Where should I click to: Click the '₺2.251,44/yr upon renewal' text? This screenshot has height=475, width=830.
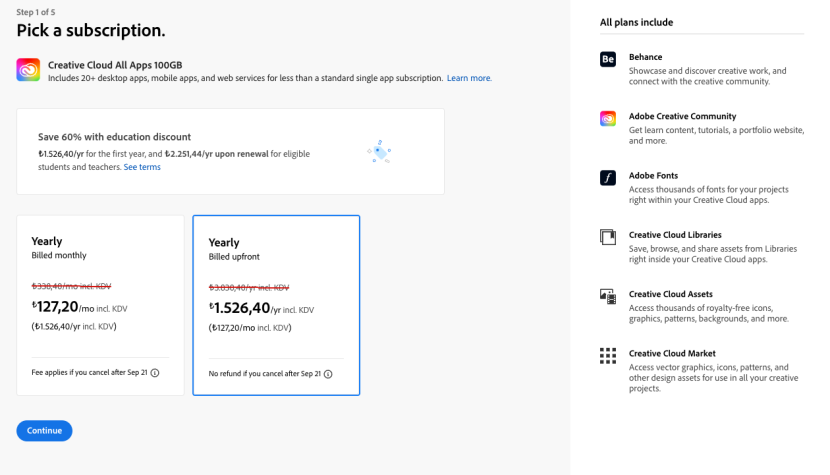(x=216, y=154)
